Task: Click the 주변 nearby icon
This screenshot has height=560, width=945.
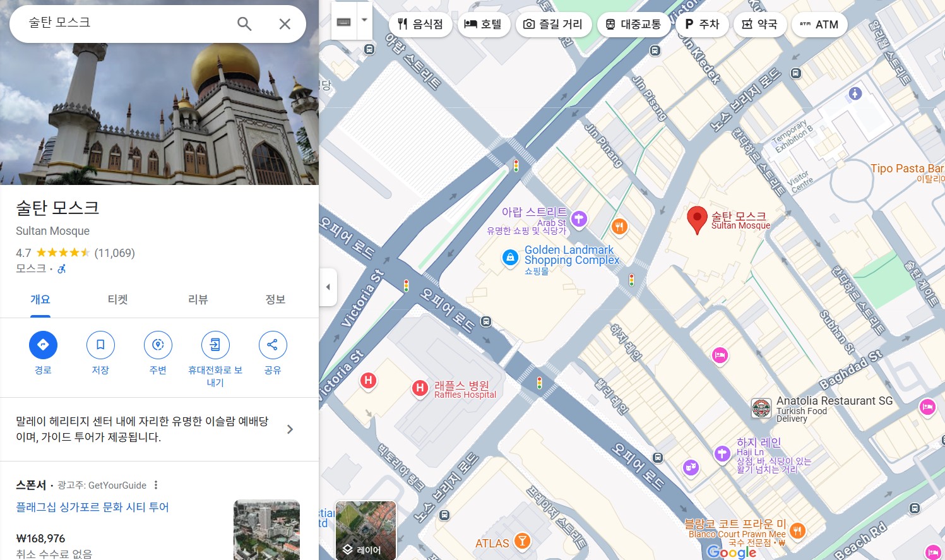Action: pos(158,345)
